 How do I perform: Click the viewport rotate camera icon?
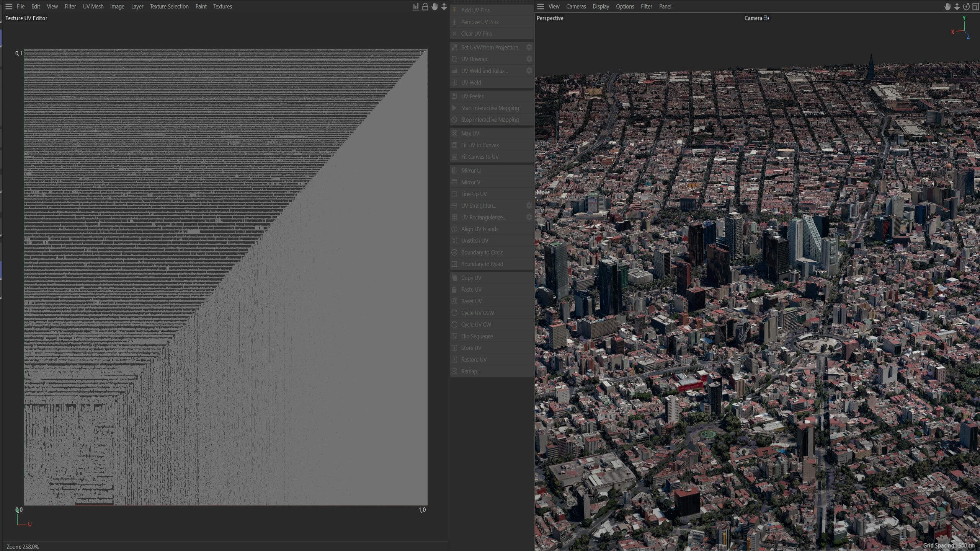click(x=966, y=7)
